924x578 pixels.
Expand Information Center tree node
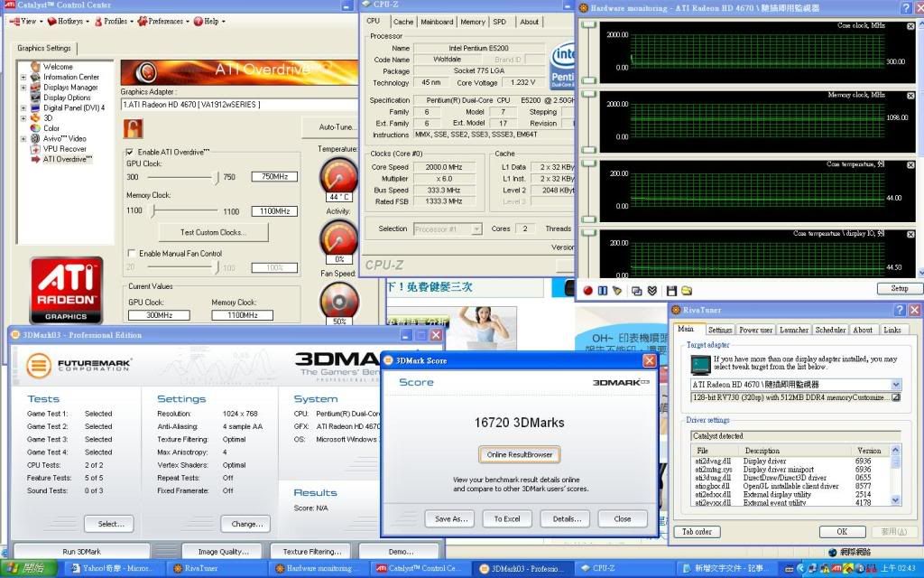click(x=23, y=78)
